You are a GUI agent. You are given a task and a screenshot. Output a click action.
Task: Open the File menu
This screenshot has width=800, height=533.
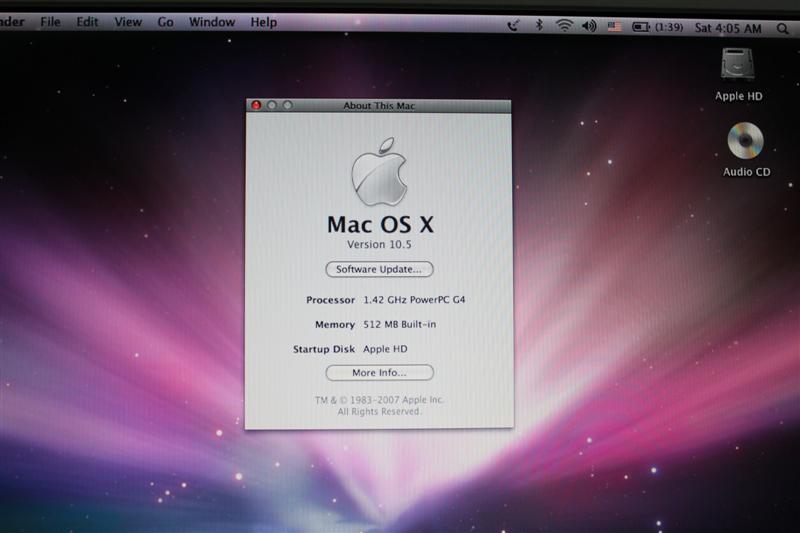[x=50, y=22]
